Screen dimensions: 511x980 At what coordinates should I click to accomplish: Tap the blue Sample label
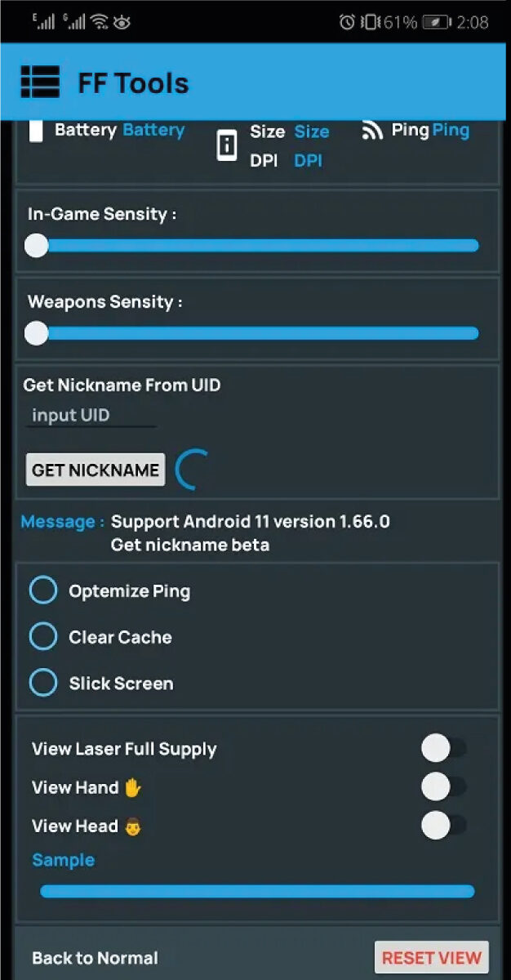click(63, 860)
